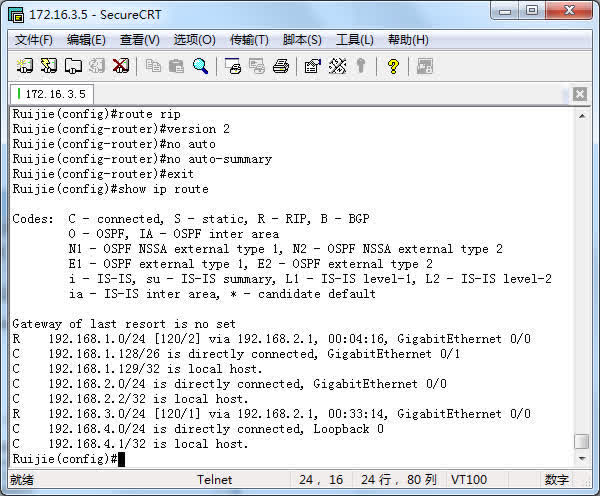
Task: Click the Paste clipboard toolbar icon
Action: (x=176, y=66)
